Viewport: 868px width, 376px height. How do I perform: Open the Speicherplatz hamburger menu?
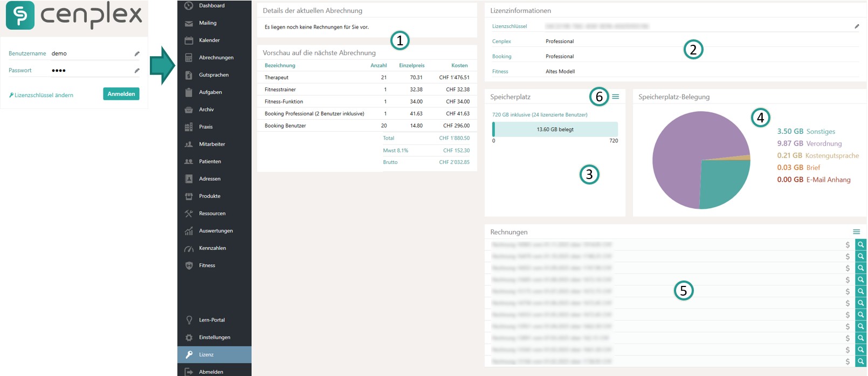click(x=616, y=97)
